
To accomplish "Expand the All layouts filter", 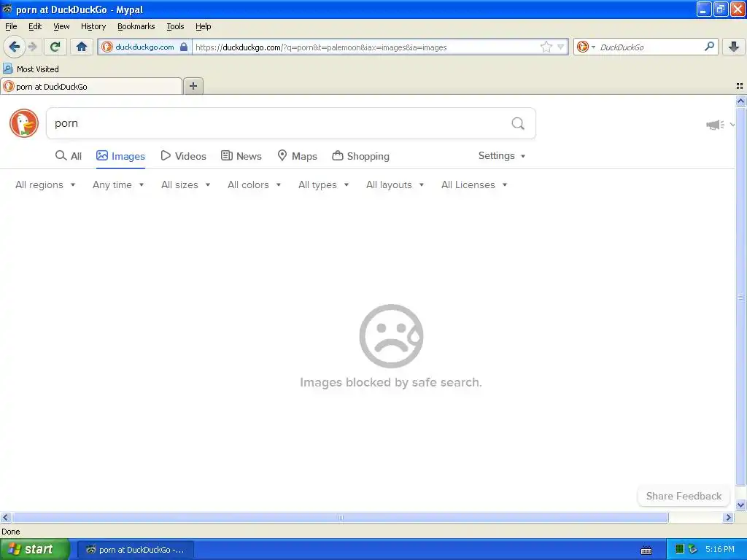I will 395,184.
